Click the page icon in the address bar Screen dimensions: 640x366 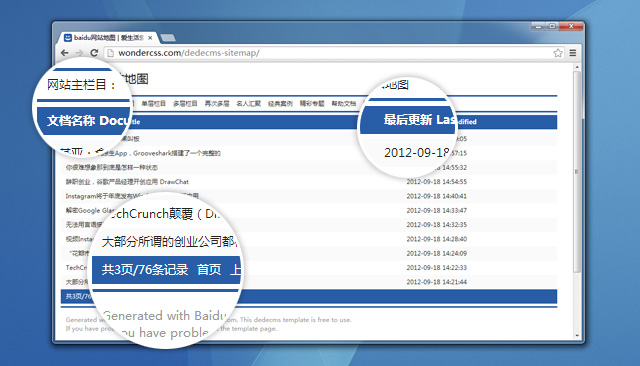click(x=110, y=53)
